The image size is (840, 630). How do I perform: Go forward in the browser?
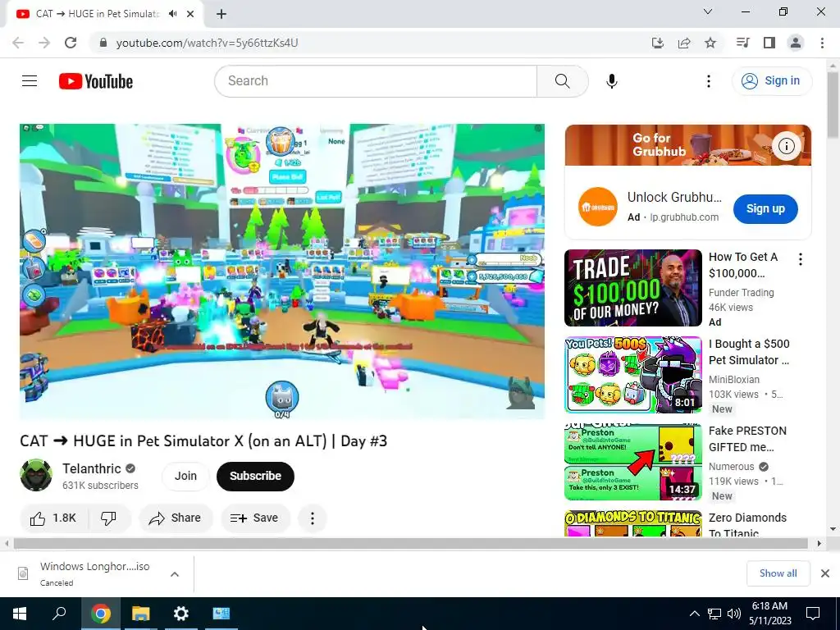click(x=44, y=43)
